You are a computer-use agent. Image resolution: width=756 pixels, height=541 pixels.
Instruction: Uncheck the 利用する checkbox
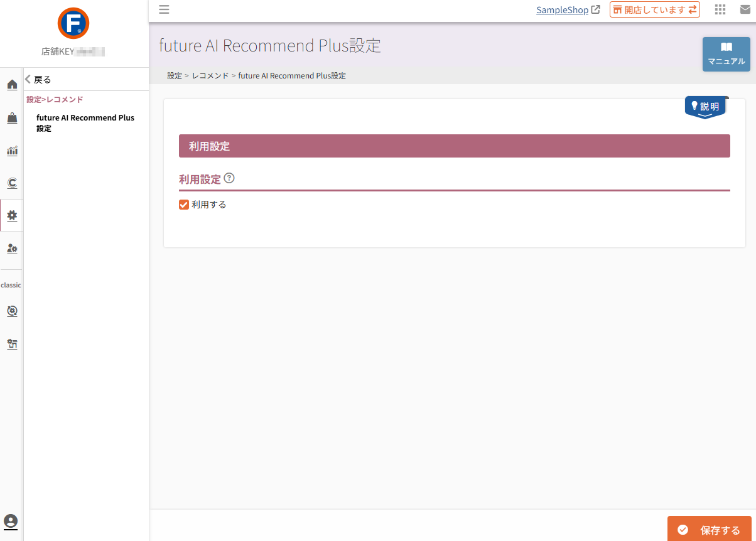point(183,204)
